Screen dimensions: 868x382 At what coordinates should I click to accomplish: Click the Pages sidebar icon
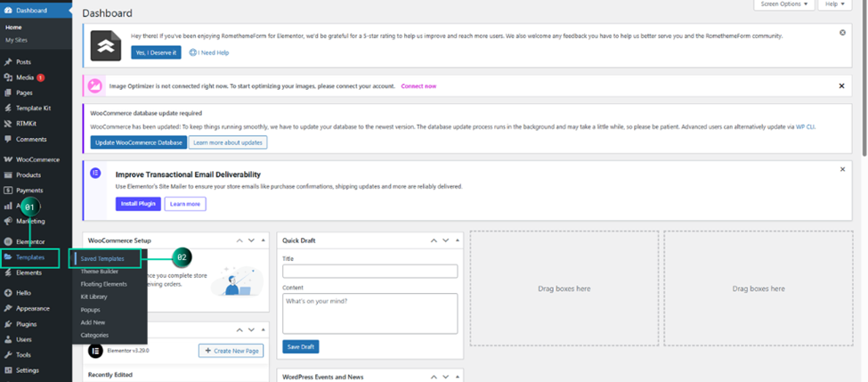[8, 93]
